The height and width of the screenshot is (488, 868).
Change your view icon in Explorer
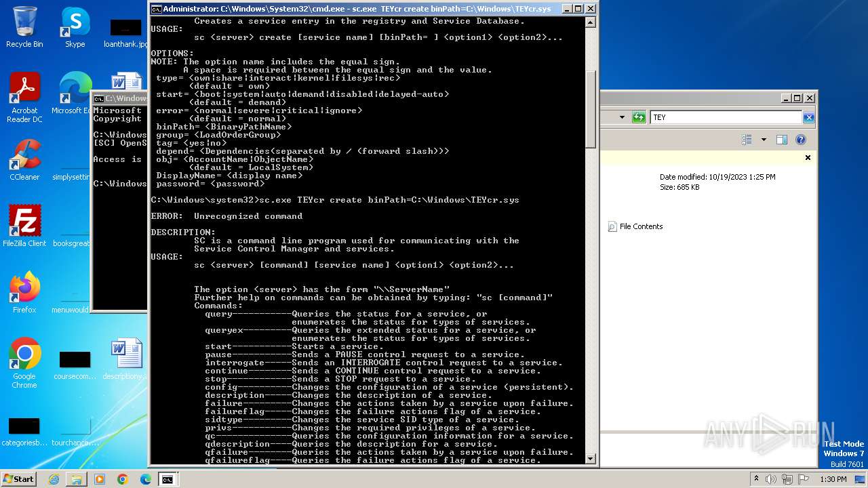pos(747,140)
